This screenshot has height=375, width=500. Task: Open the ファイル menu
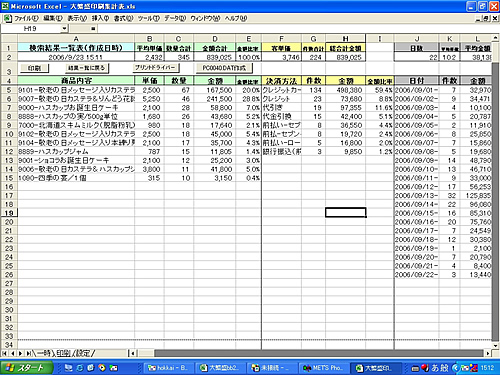point(26,18)
